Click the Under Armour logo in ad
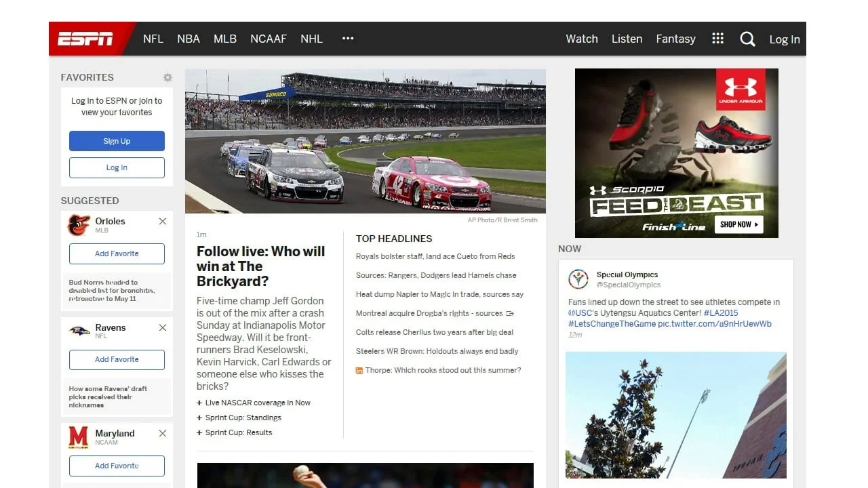 741,89
